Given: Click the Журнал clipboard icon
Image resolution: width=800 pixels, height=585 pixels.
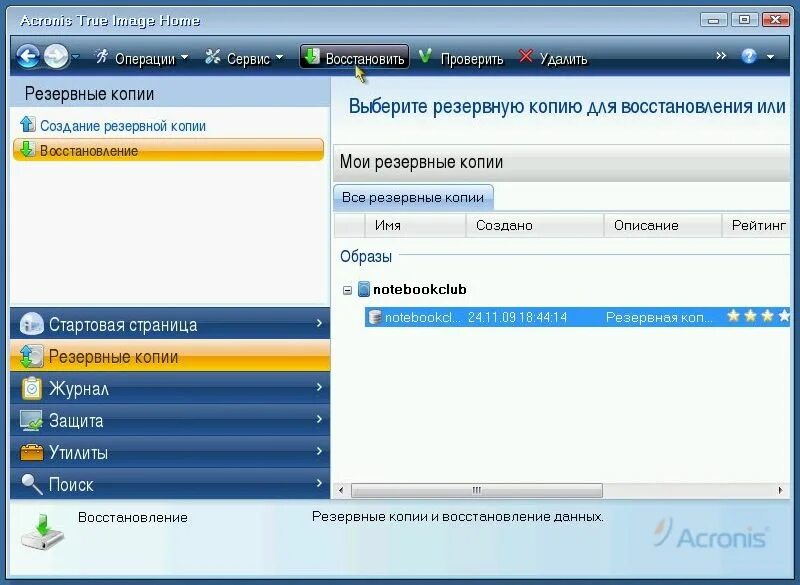Looking at the screenshot, I should pos(32,388).
